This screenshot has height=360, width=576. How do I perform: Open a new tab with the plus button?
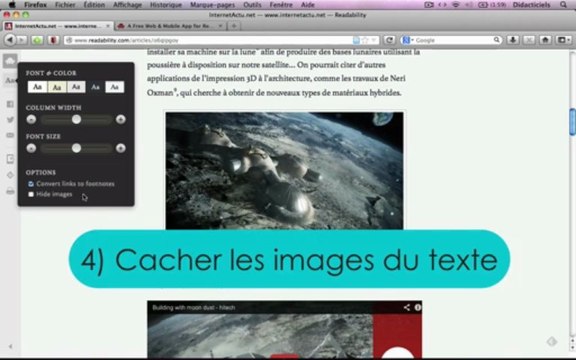pos(234,26)
